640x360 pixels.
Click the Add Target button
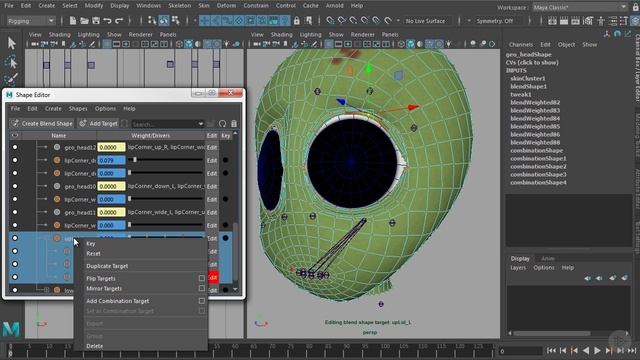[98, 123]
